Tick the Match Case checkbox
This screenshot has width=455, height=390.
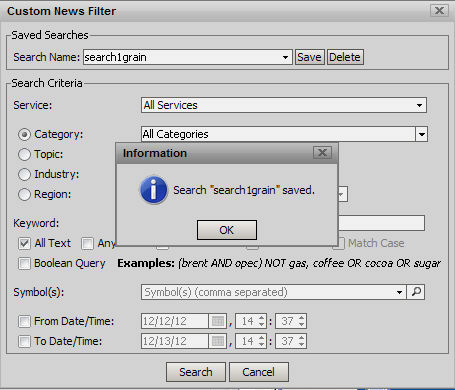[340, 243]
